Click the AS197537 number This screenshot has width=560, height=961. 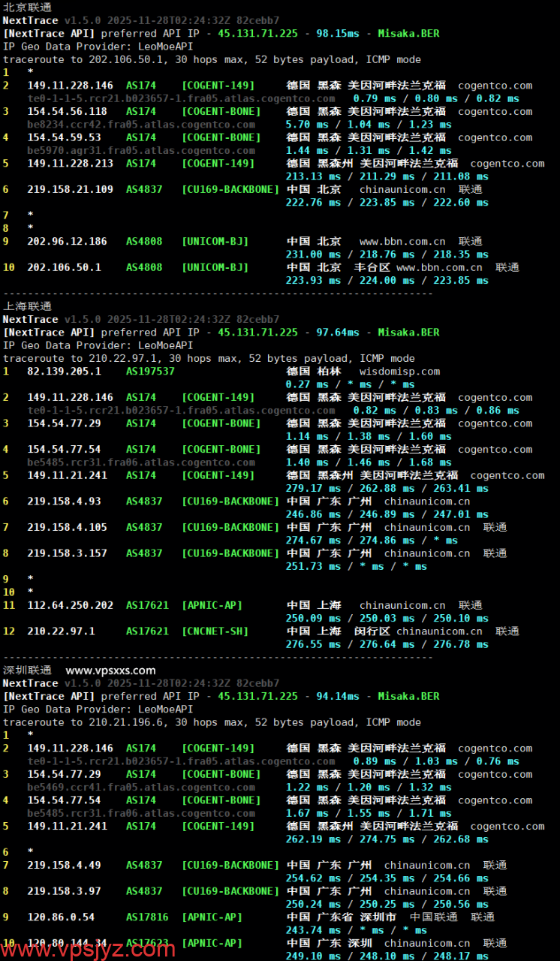point(150,372)
